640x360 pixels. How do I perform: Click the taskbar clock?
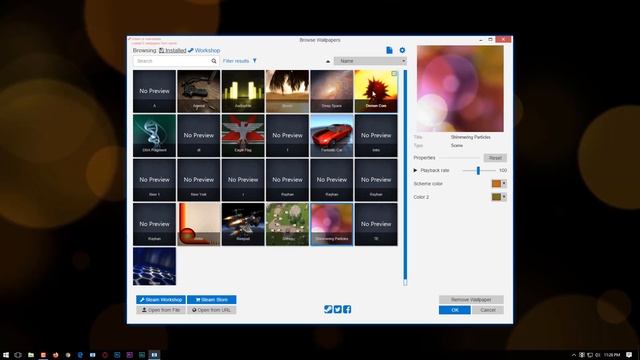pos(612,355)
